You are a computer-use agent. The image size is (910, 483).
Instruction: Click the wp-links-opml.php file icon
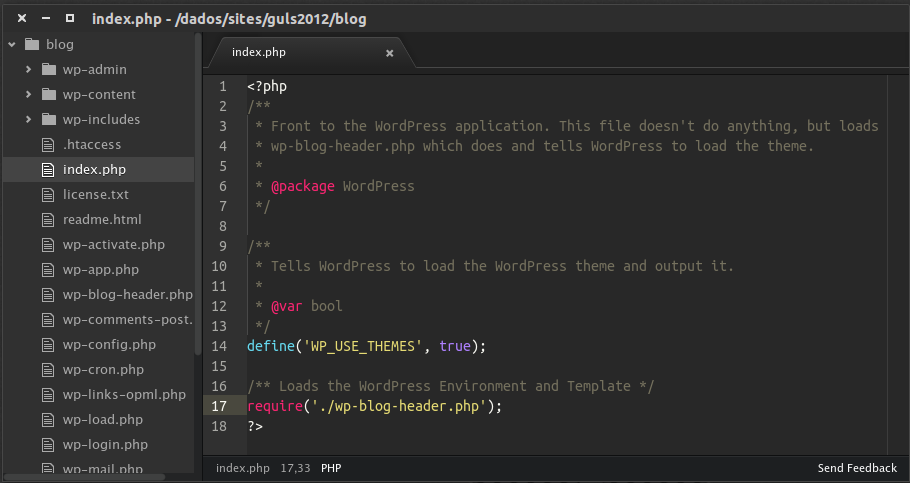[x=48, y=394]
